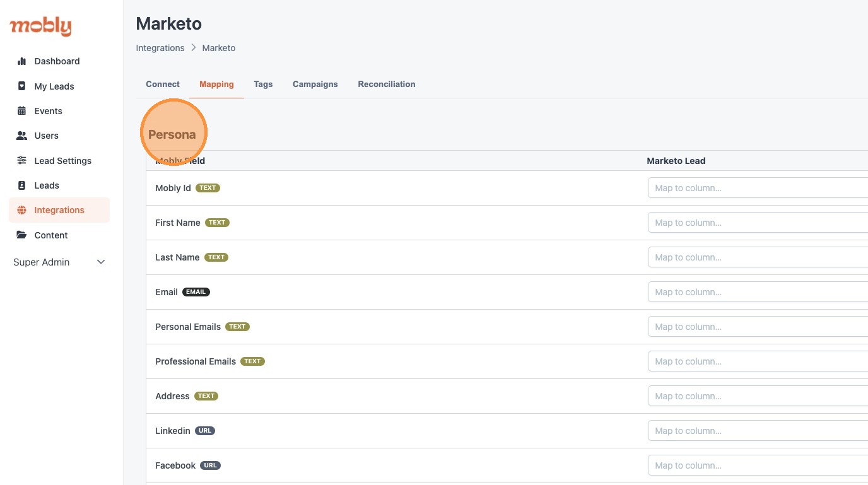The width and height of the screenshot is (868, 485).
Task: Click the Content folder icon
Action: click(21, 235)
